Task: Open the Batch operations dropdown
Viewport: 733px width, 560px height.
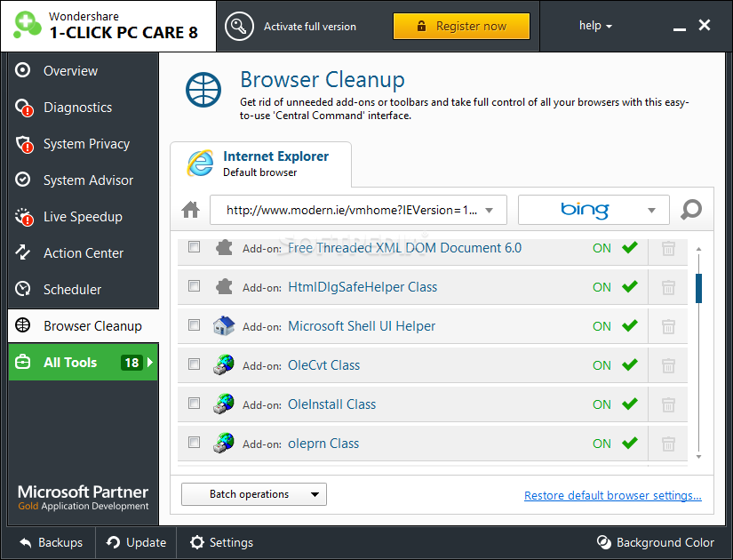Action: point(254,494)
